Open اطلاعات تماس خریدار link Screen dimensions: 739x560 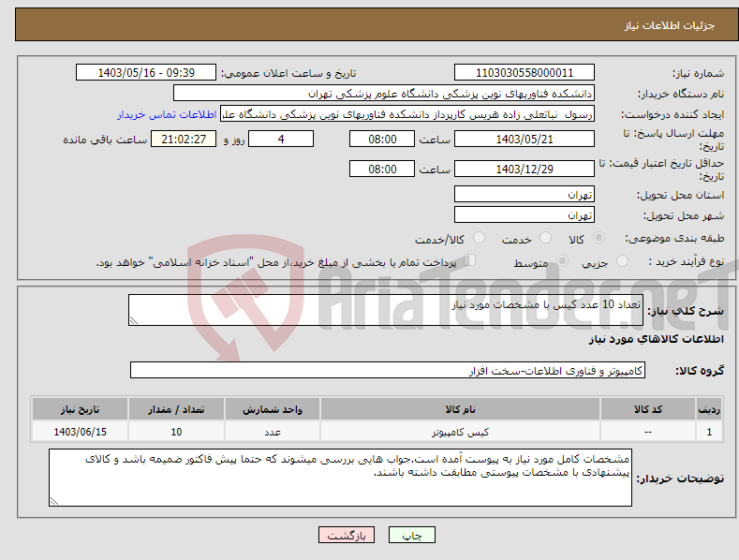[167, 114]
